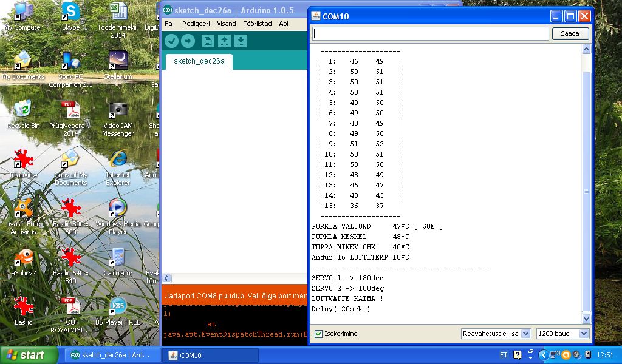Select the sketch_dec26a tab

point(199,61)
